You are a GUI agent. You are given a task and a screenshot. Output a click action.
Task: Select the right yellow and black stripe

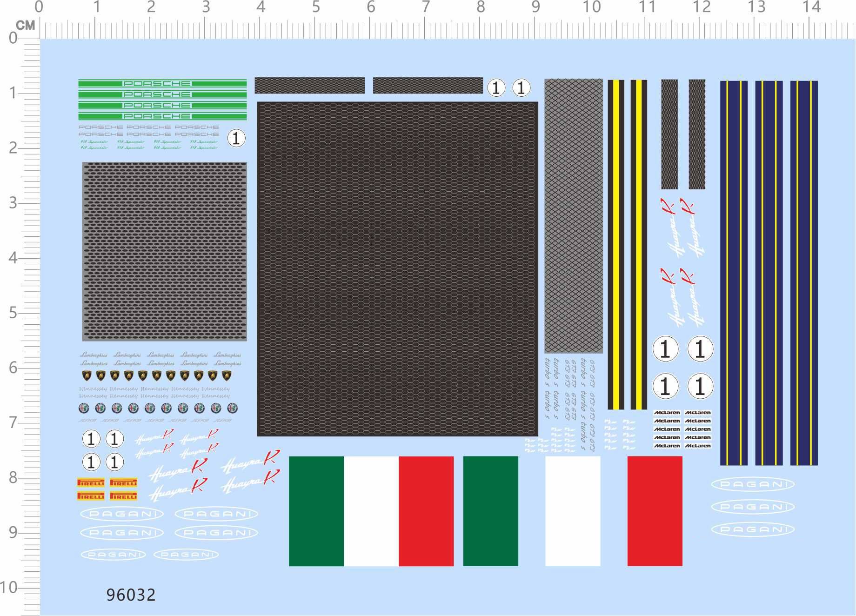(x=639, y=245)
